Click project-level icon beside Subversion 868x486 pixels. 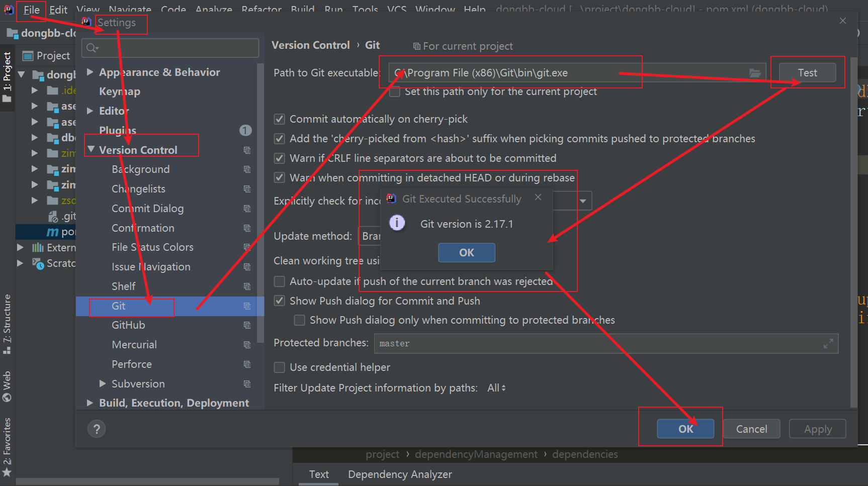[x=247, y=383]
